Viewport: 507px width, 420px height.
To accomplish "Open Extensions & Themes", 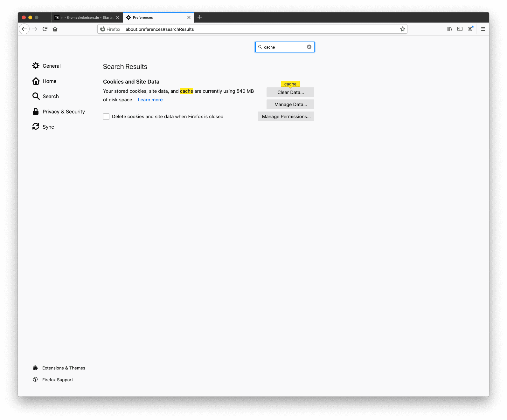I will tap(59, 368).
